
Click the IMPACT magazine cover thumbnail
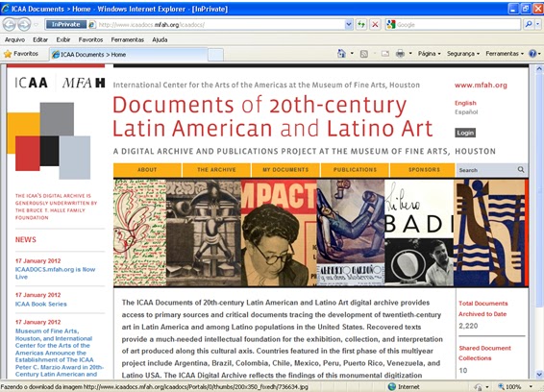(279, 233)
